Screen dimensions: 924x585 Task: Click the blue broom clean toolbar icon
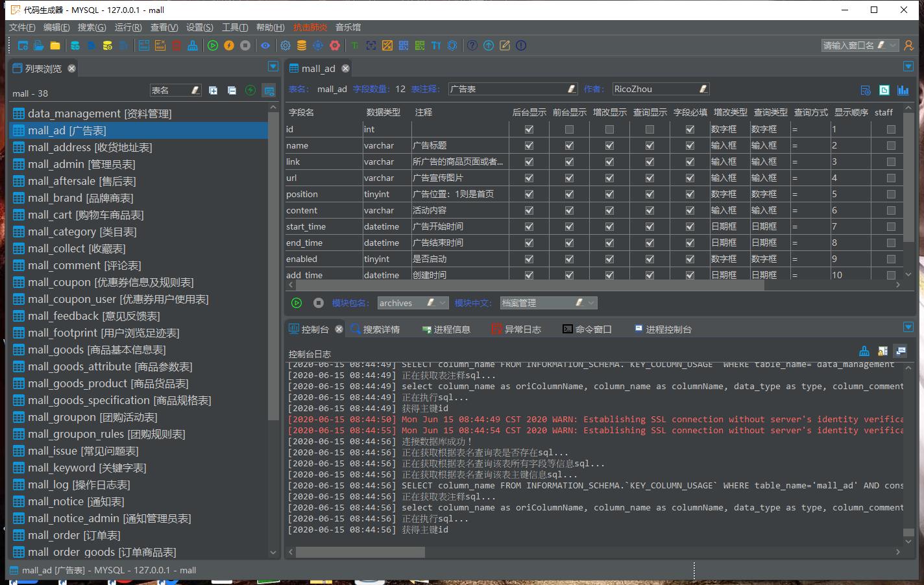point(193,45)
